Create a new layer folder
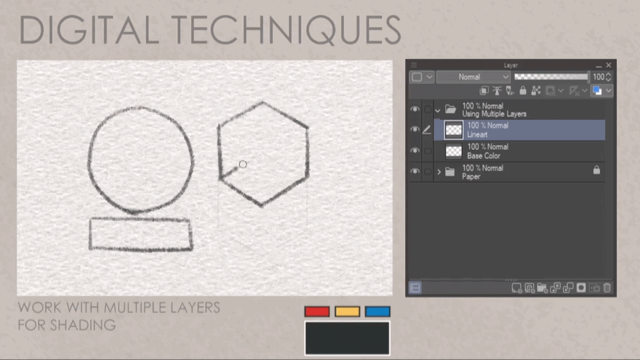Viewport: 640px width, 360px height. [542, 288]
